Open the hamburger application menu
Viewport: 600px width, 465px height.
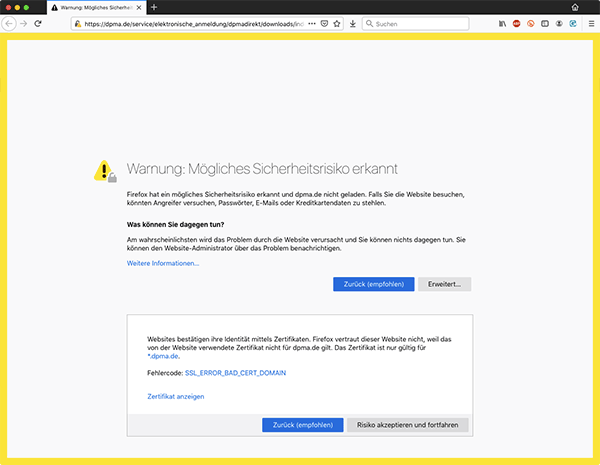pyautogui.click(x=591, y=24)
